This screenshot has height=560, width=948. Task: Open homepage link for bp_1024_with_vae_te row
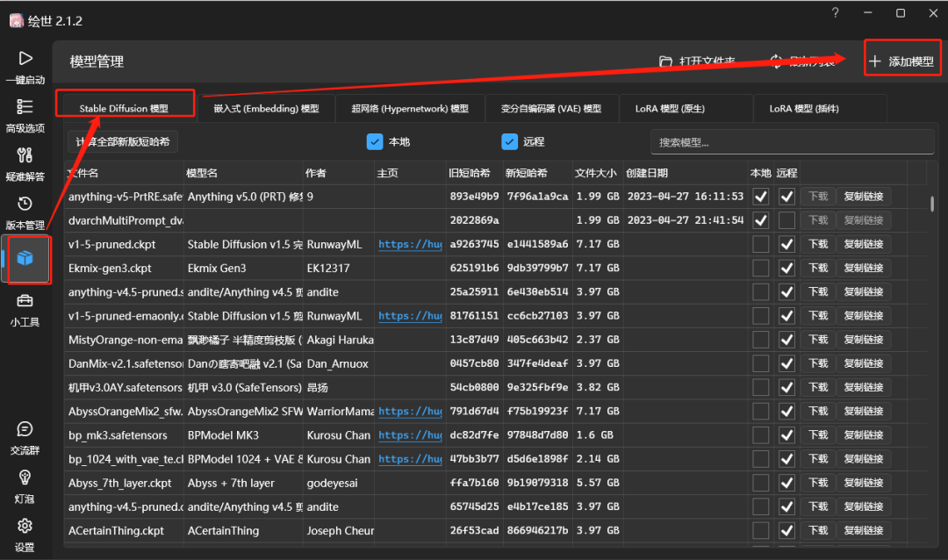(x=410, y=459)
